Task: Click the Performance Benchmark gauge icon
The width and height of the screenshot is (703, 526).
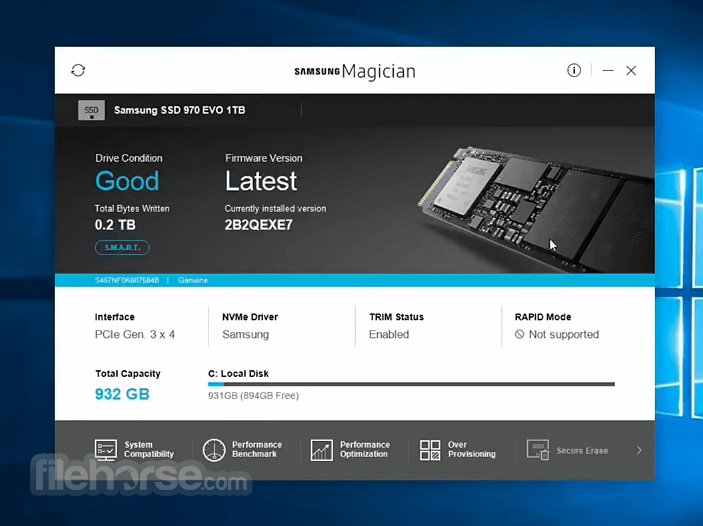Action: pyautogui.click(x=214, y=450)
